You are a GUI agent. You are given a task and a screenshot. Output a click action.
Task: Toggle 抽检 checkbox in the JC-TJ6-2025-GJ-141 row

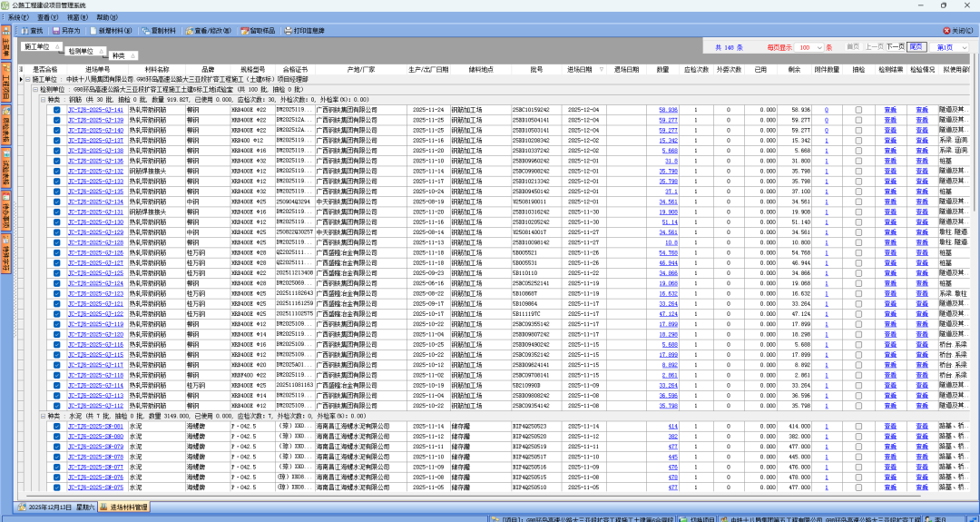pos(858,110)
